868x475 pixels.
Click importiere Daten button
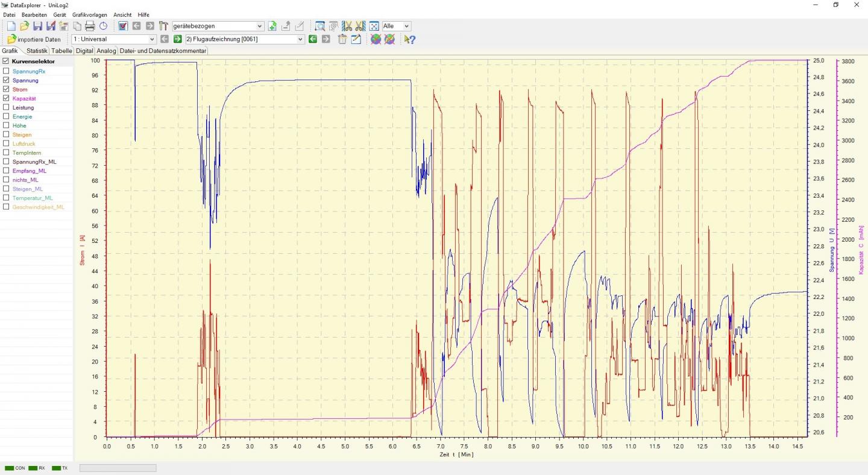[x=34, y=39]
